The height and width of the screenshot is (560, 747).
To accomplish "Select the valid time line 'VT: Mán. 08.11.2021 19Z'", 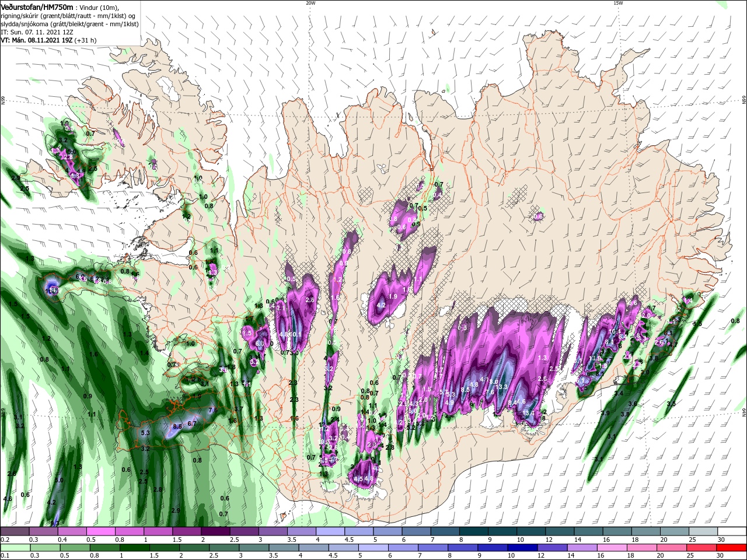I will click(36, 40).
